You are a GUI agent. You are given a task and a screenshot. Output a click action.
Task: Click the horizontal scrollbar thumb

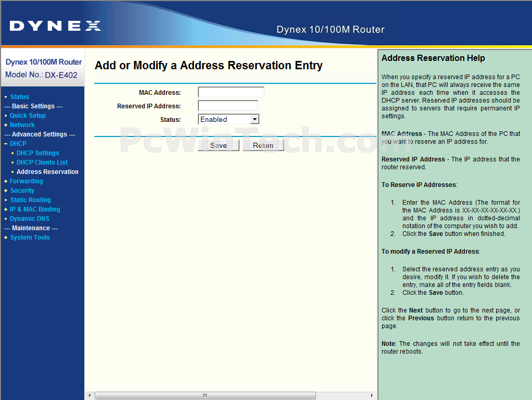(x=205, y=396)
